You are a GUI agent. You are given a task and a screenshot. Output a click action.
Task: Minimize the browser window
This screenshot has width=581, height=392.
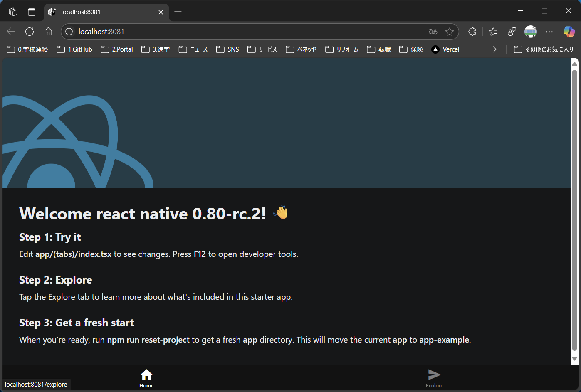(x=520, y=11)
